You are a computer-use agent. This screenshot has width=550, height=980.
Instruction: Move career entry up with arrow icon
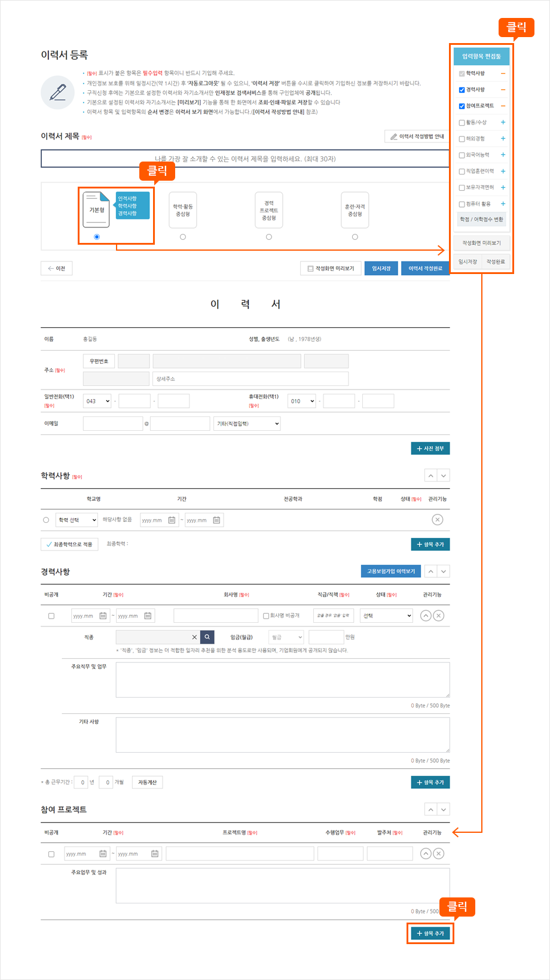(426, 616)
